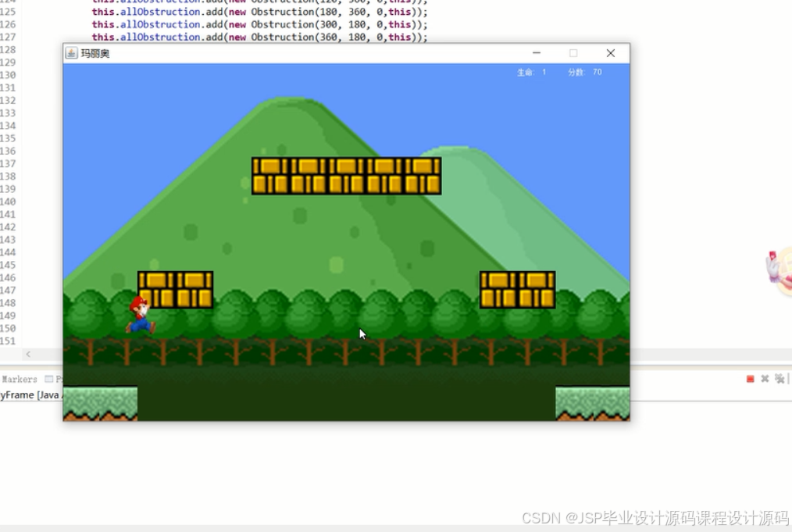Click the red Terminate button in console
792x532 pixels.
pyautogui.click(x=750, y=379)
